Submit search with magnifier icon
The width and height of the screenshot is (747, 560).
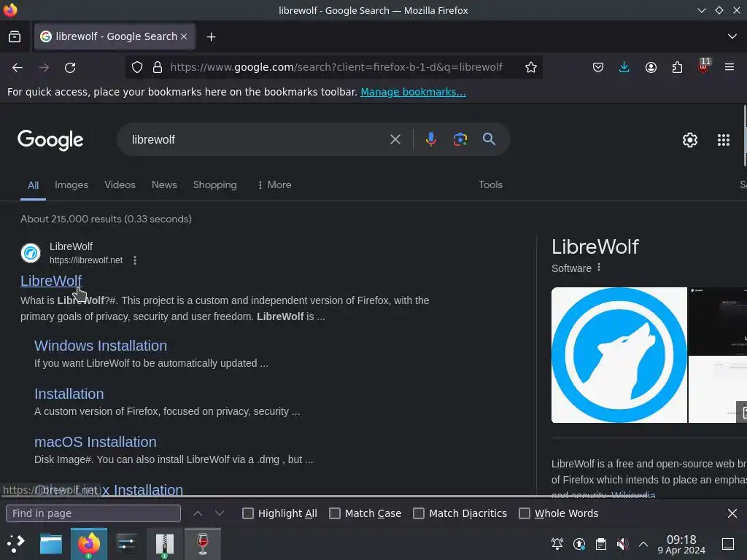point(489,139)
